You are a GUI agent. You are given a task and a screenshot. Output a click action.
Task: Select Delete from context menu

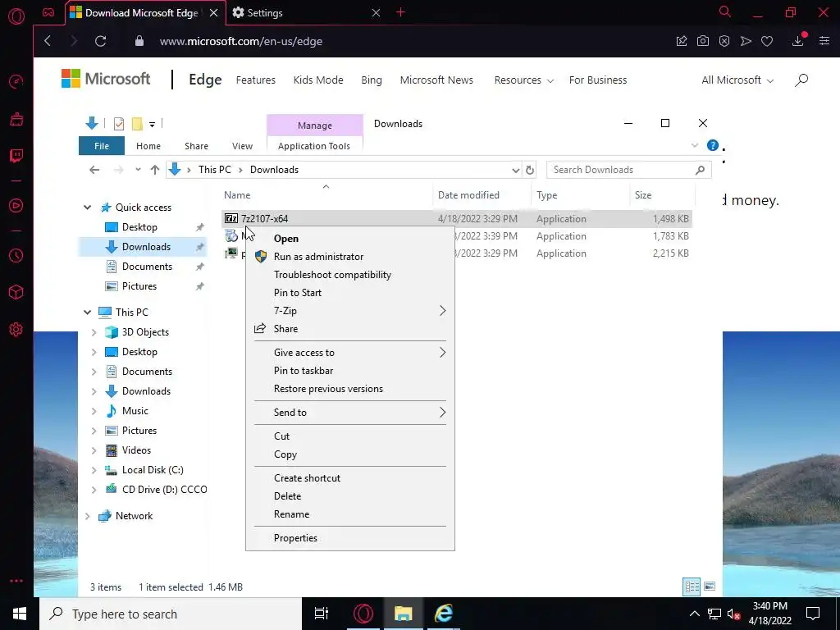[x=350, y=496]
